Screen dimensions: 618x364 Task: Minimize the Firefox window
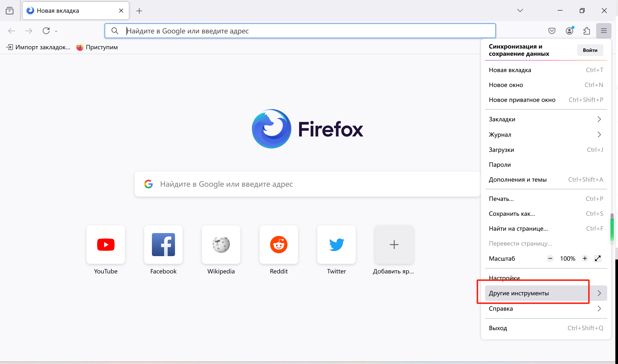click(x=560, y=11)
